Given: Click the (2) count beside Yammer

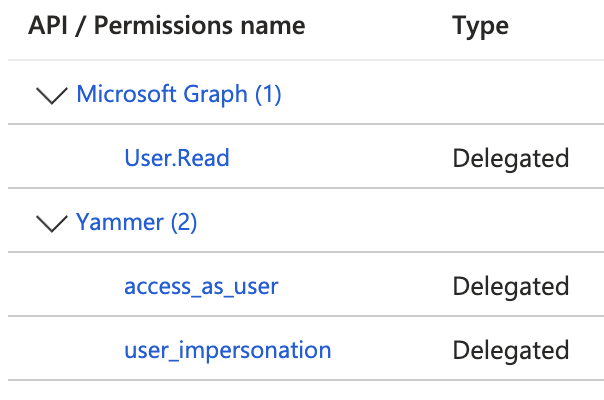Looking at the screenshot, I should tap(184, 222).
